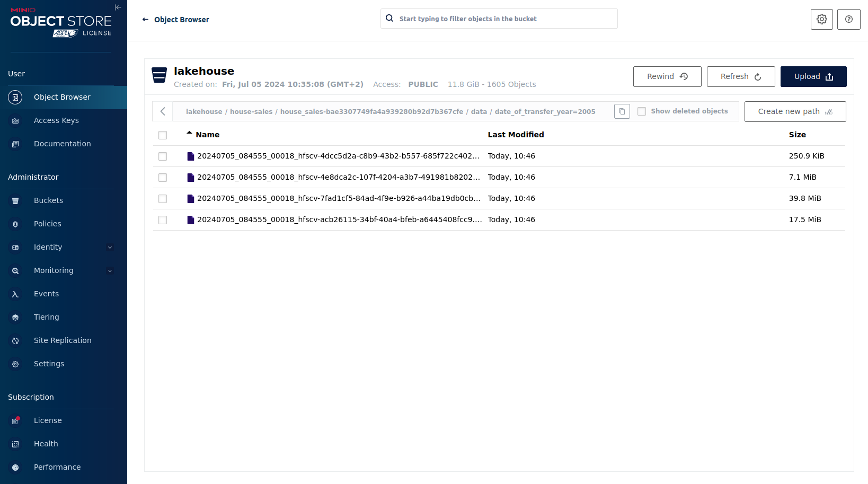868x484 pixels.
Task: Sort objects by Name column
Action: (x=207, y=135)
